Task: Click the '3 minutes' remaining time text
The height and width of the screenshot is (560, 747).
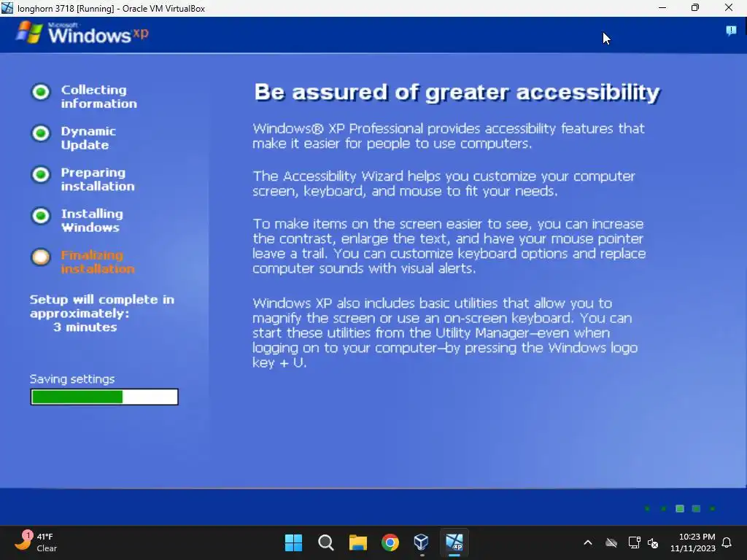Action: [x=85, y=327]
